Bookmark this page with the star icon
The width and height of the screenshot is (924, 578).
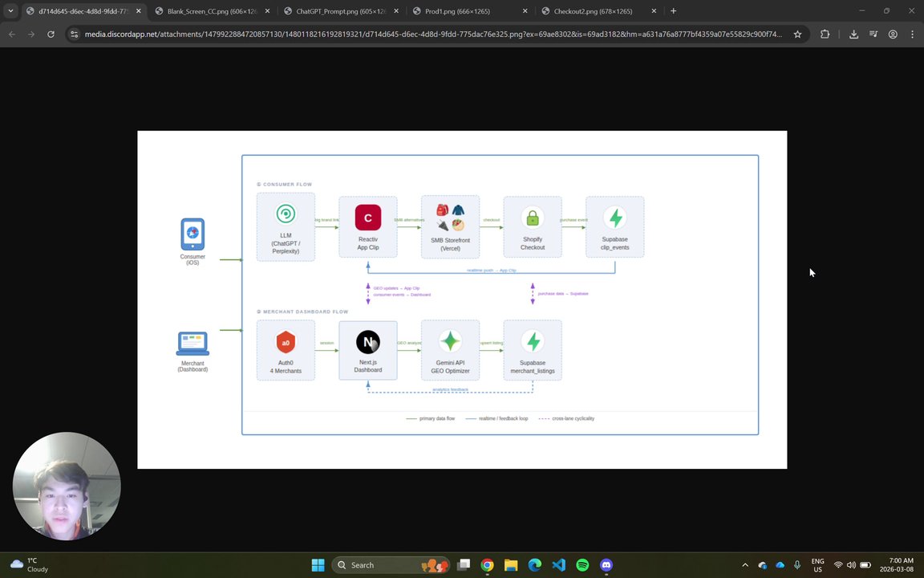[x=797, y=35]
